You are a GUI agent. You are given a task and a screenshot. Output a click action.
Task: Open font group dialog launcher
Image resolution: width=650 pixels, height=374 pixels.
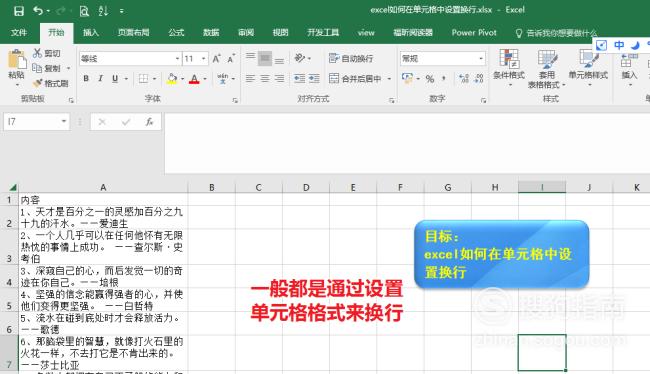point(235,100)
